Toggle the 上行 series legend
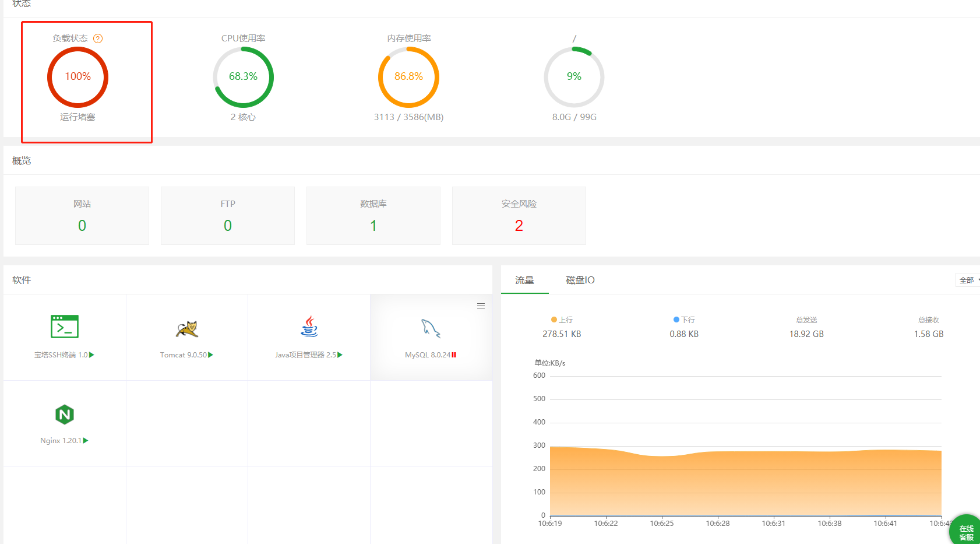 point(562,320)
